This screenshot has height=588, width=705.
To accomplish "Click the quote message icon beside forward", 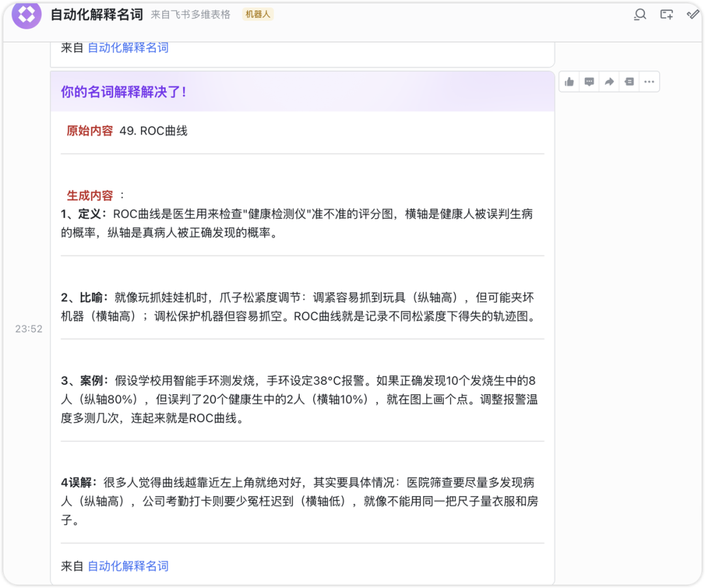I will click(629, 82).
